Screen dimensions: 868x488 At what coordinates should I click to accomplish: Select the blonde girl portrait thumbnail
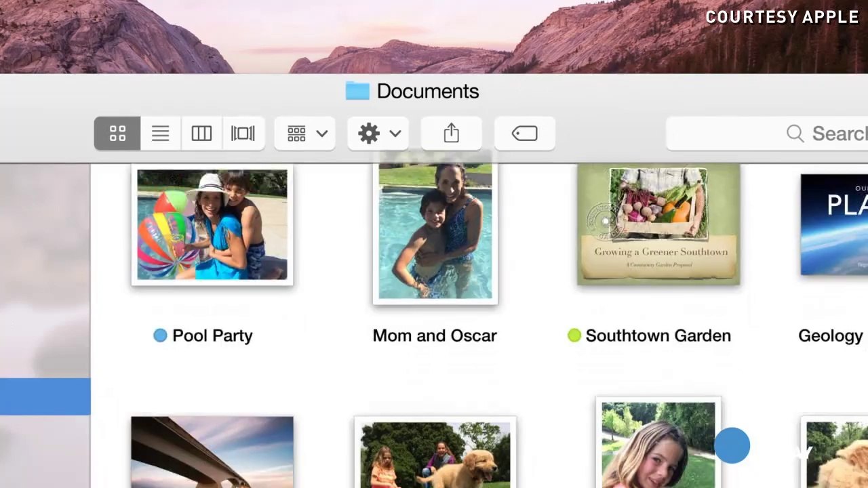click(658, 443)
